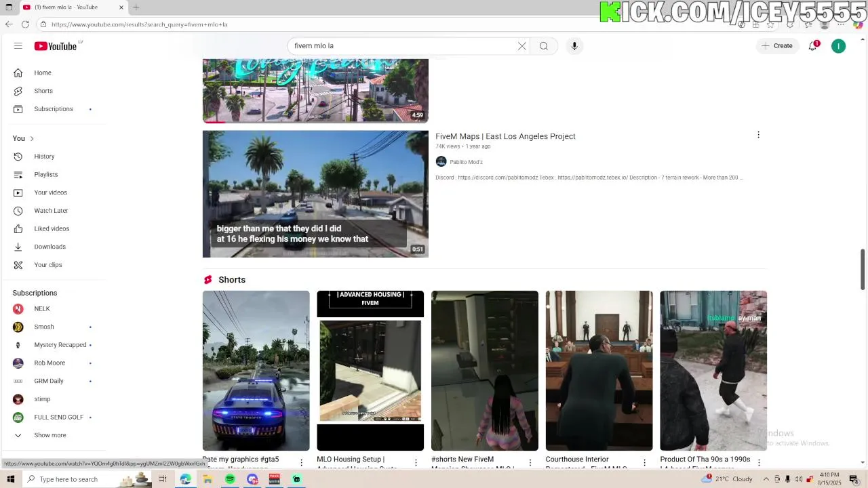The image size is (868, 488).
Task: Open options for 'MLO Housing Setup' short
Action: (x=416, y=462)
